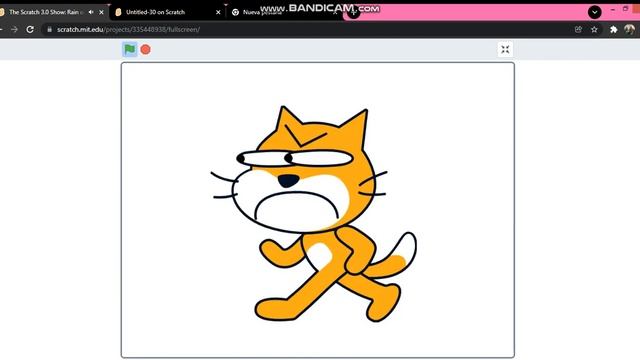Viewport: 640px width, 360px height.
Task: Close The Scratch 3.0 Show tab
Action: [x=102, y=12]
